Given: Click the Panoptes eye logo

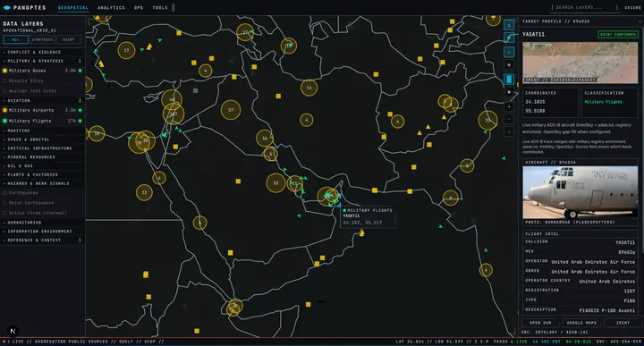Looking at the screenshot, I should tap(6, 7).
